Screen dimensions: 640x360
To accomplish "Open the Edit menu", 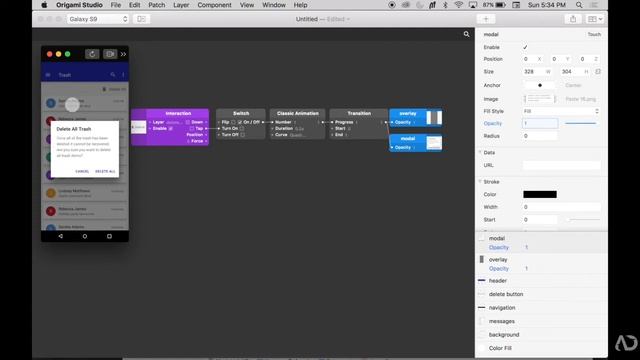I will tap(135, 5).
